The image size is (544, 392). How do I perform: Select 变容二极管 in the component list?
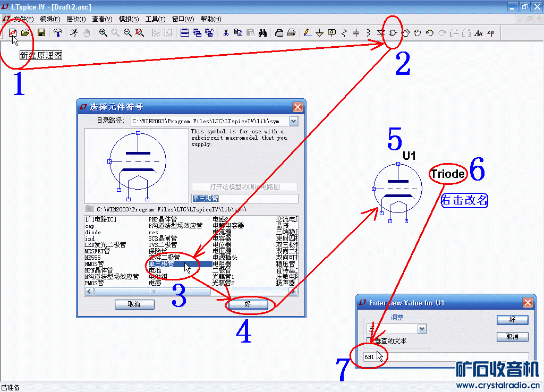point(165,258)
